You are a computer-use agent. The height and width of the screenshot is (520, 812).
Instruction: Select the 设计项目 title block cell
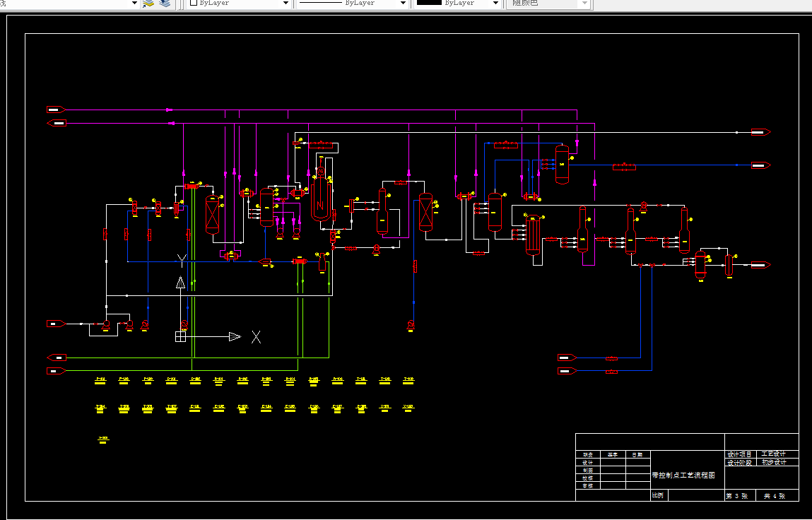(739, 454)
